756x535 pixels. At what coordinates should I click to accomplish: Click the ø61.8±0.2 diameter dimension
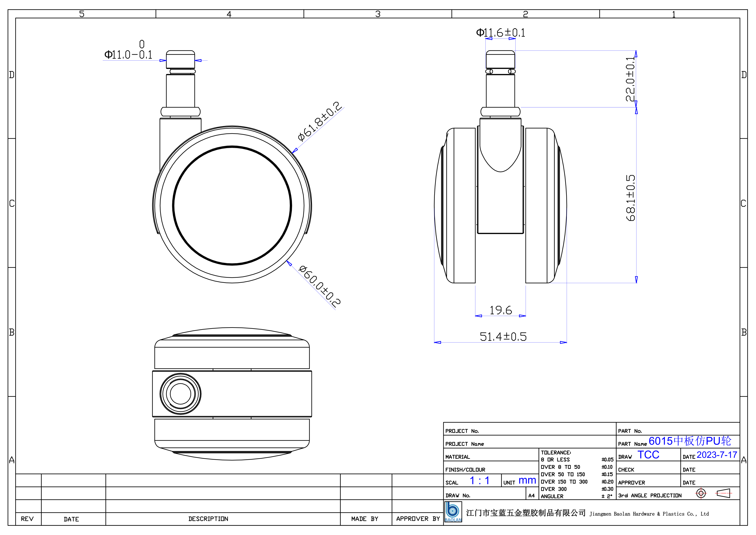tap(320, 122)
